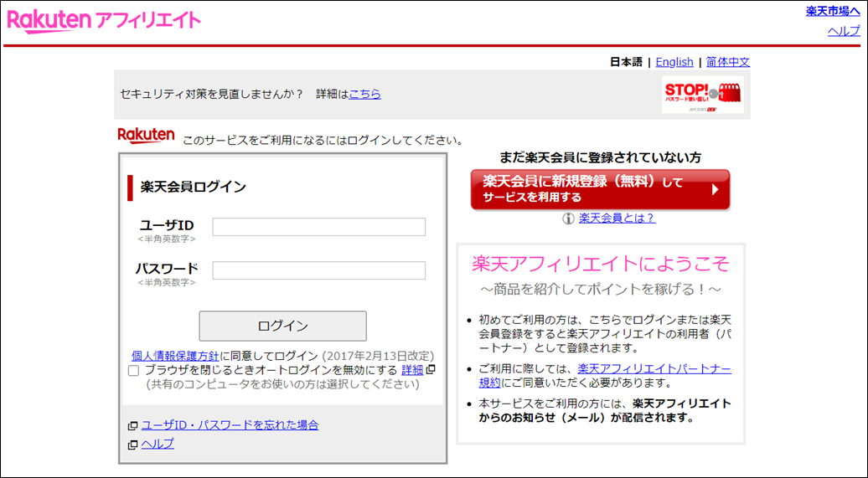Viewport: 868px width, 478px height.
Task: Click the small red Rakuten logo above the login box
Action: point(146,136)
